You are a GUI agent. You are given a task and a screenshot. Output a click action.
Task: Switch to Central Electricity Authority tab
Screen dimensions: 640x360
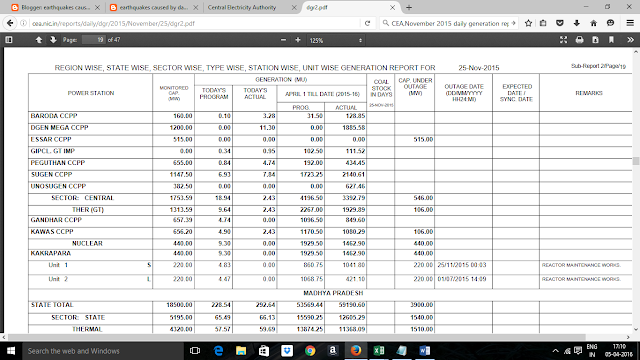[242, 7]
